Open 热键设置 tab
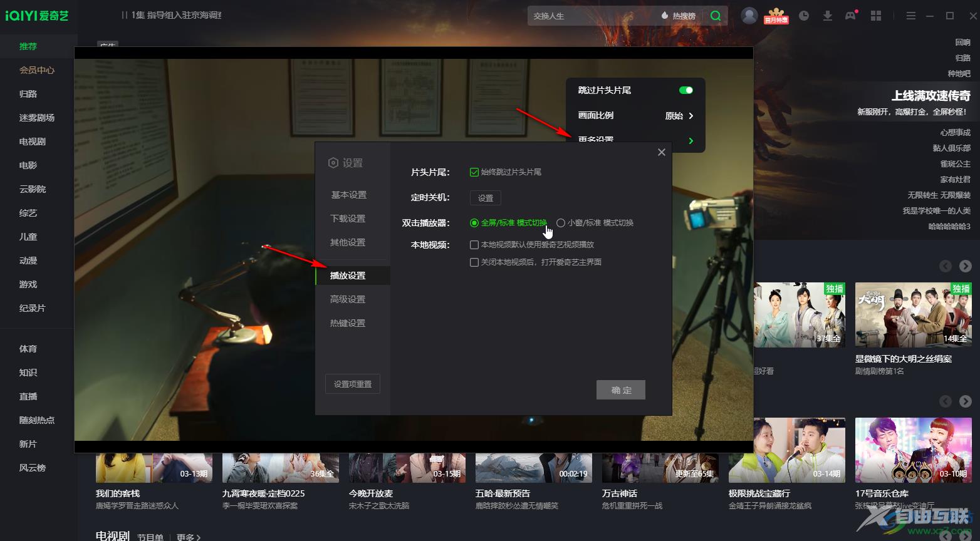 click(x=348, y=323)
